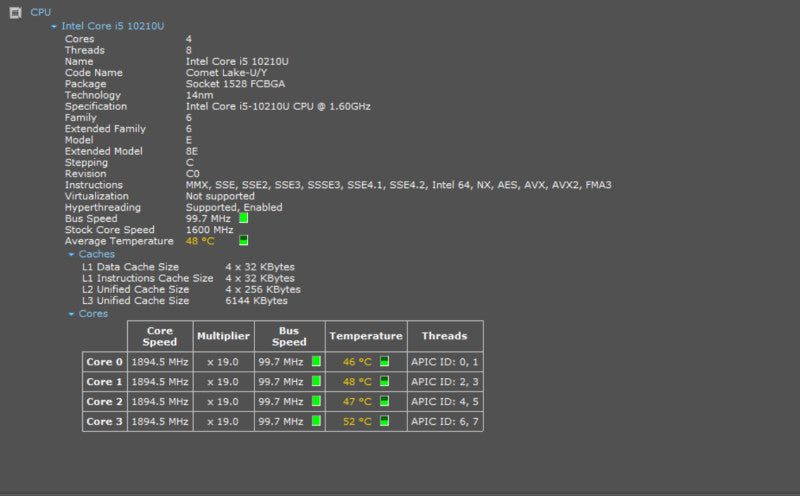
Task: Click Core 3 temperature graph icon
Action: 385,421
